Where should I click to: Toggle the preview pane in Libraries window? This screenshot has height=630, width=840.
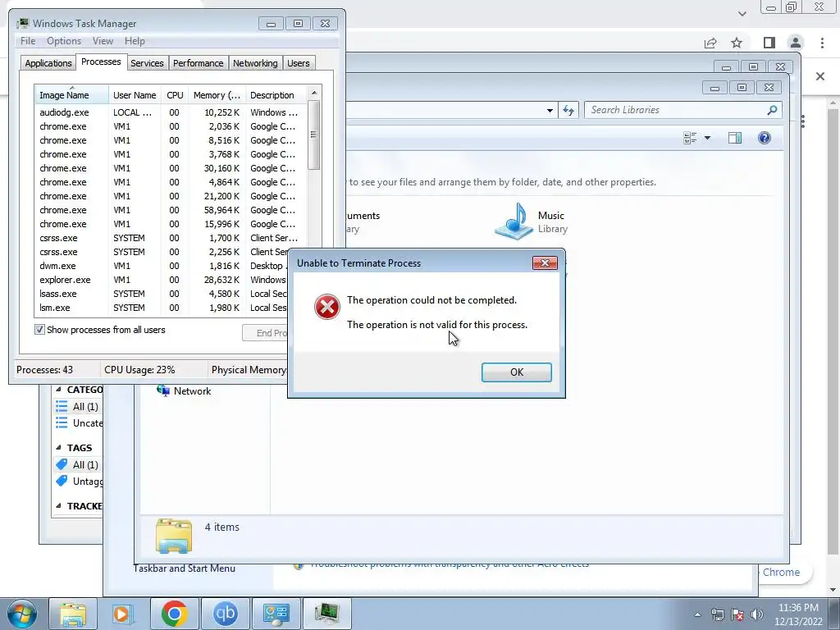(735, 138)
